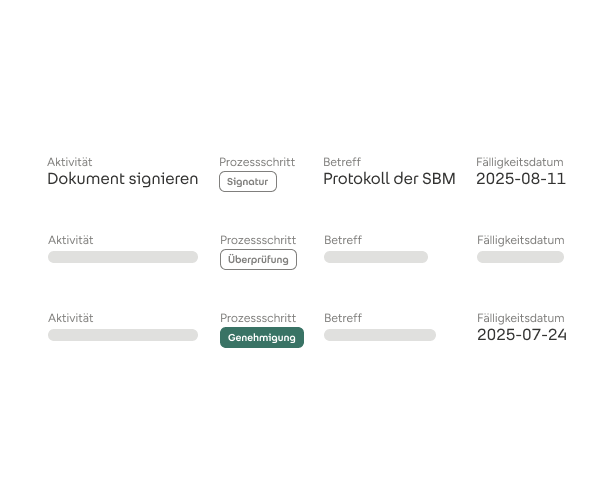This screenshot has height=500, width=607.
Task: Click Aktivität label in first row
Action: click(x=70, y=162)
